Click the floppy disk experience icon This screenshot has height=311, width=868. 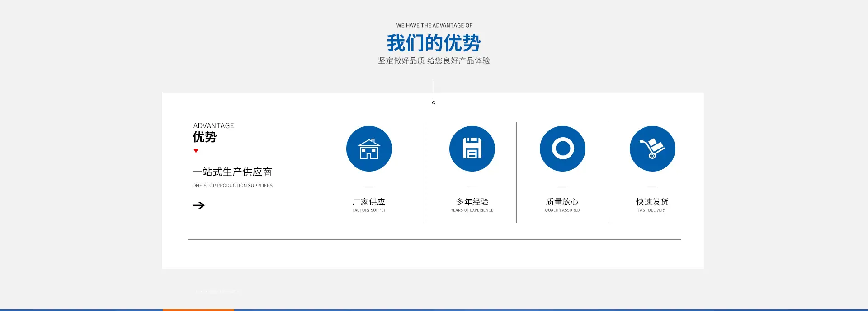point(472,149)
